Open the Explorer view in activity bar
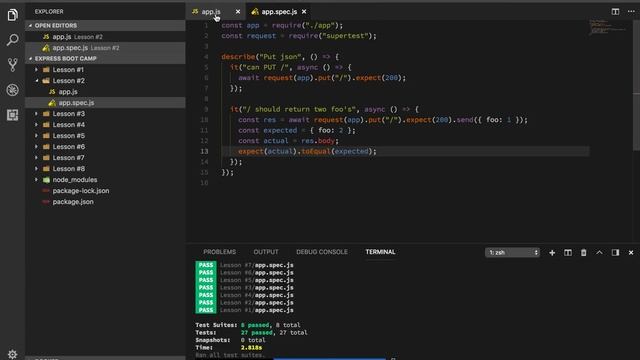 click(12, 15)
